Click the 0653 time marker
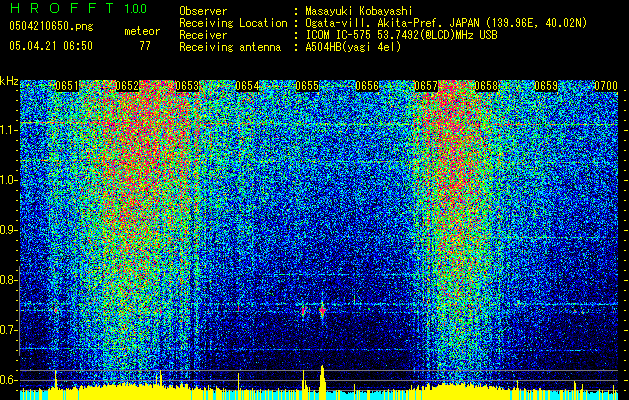The height and width of the screenshot is (400, 629). tap(187, 86)
